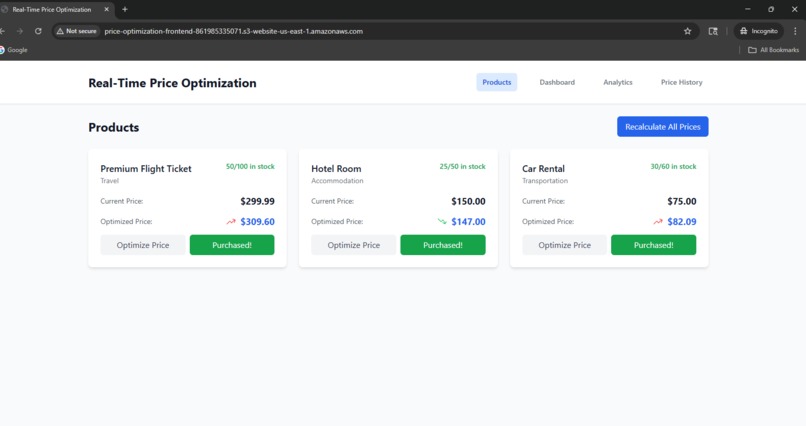Click the upward trend arrow beside $309.60

pos(231,222)
